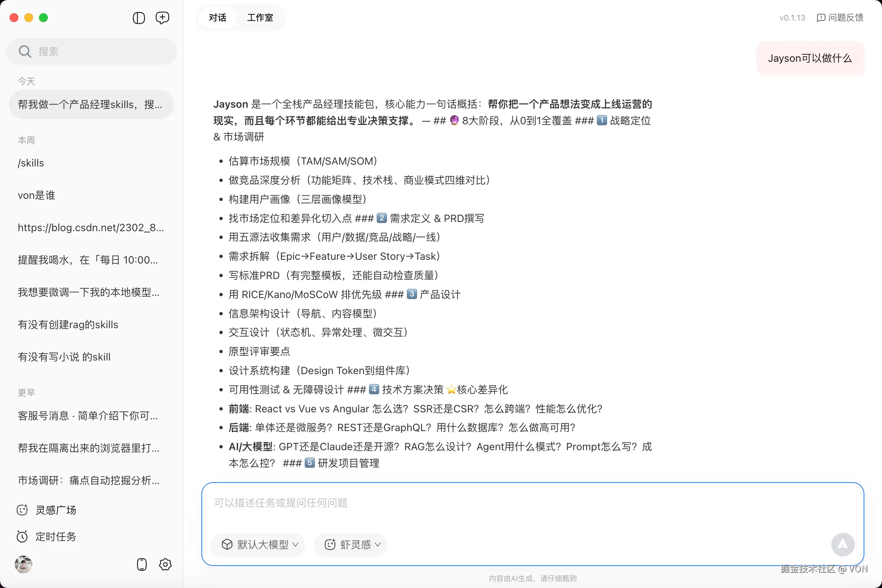Select the https://blog.csdn.net history item

click(x=91, y=227)
